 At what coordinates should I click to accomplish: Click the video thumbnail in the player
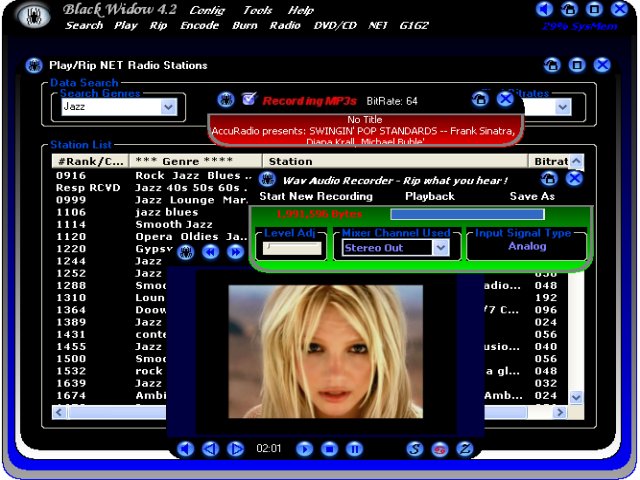click(326, 351)
